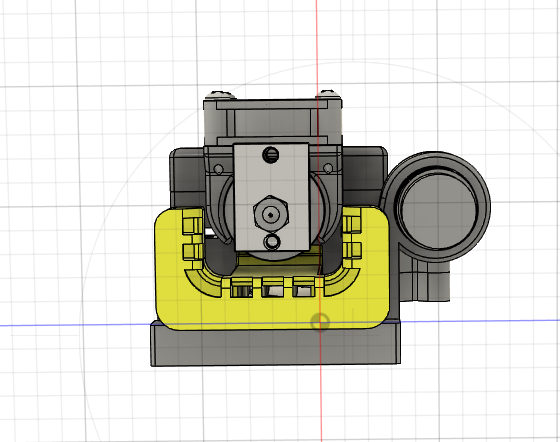Click the round hole below the nozzle
Viewport: 560px width, 442px height.
tap(271, 242)
